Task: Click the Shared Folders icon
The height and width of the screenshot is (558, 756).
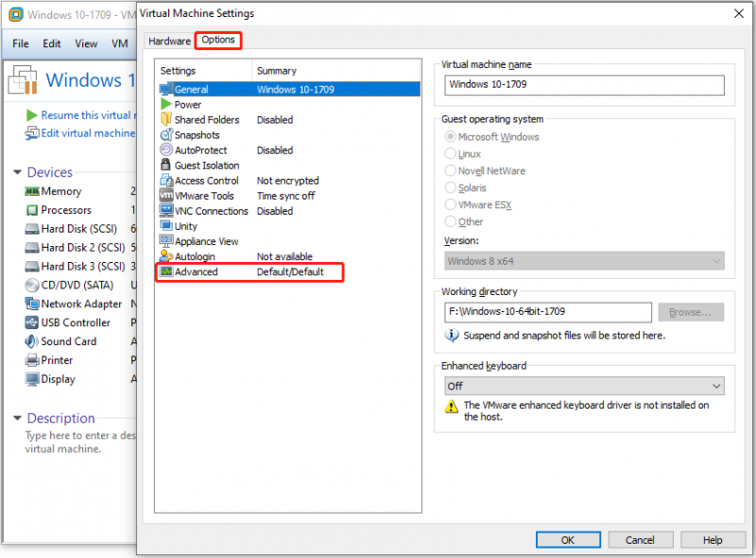Action: (x=166, y=119)
